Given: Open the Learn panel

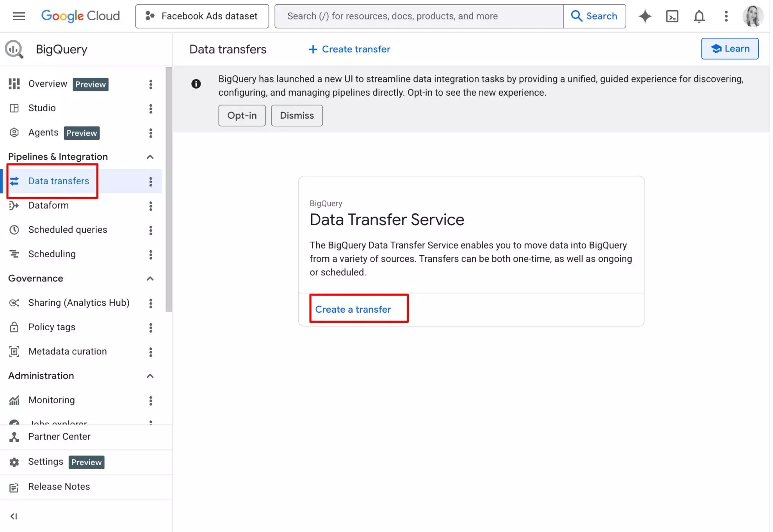Looking at the screenshot, I should click(730, 49).
